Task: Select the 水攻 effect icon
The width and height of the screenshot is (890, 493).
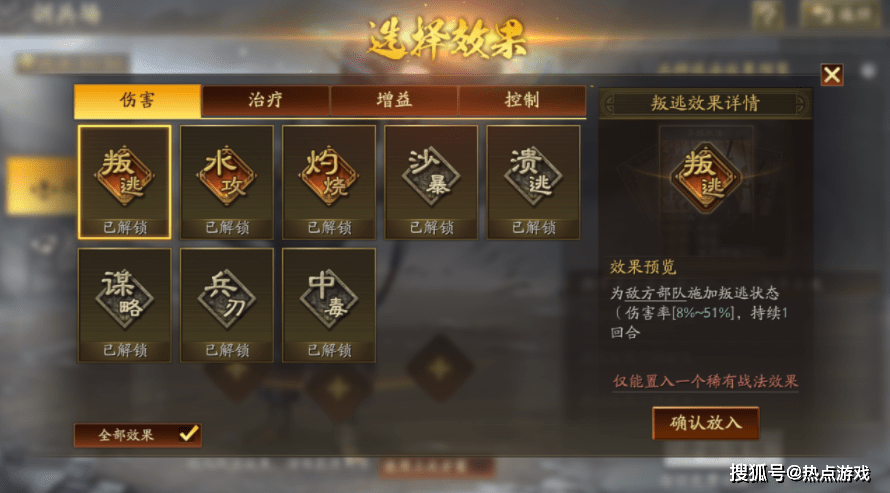Action: [x=226, y=182]
